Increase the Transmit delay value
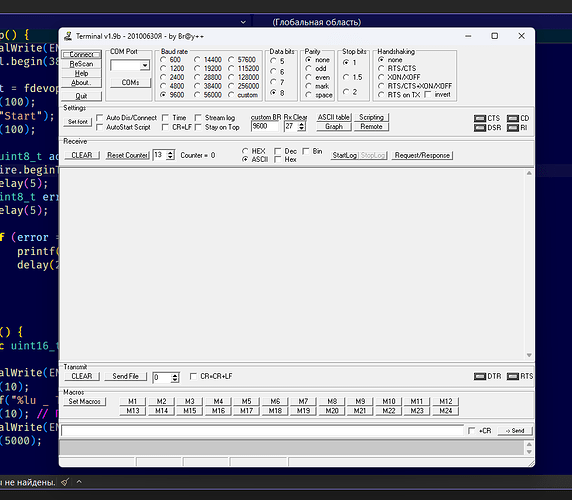Image resolution: width=572 pixels, height=500 pixels. click(x=175, y=375)
